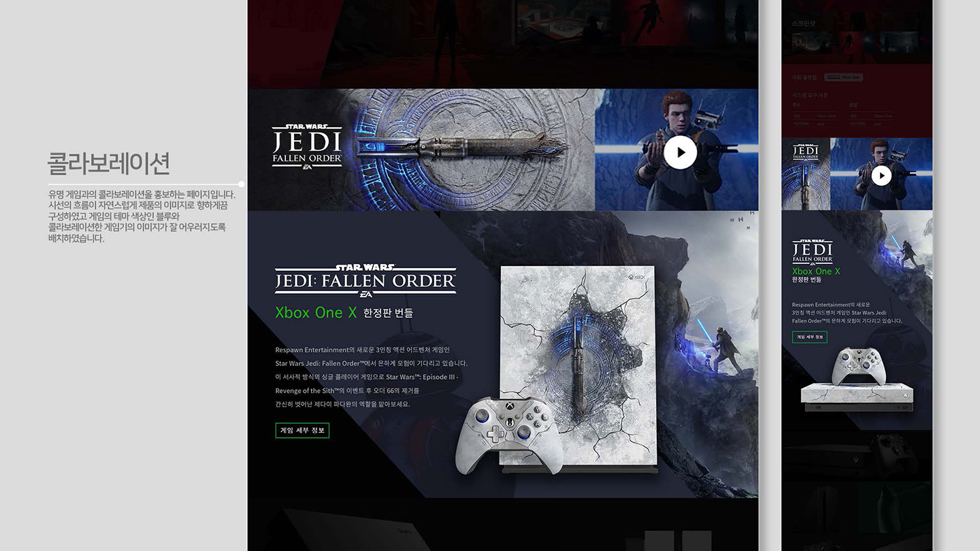Click the white Xbox controller in the desktop bundle
Viewport: 980px width, 551px height.
point(509,433)
